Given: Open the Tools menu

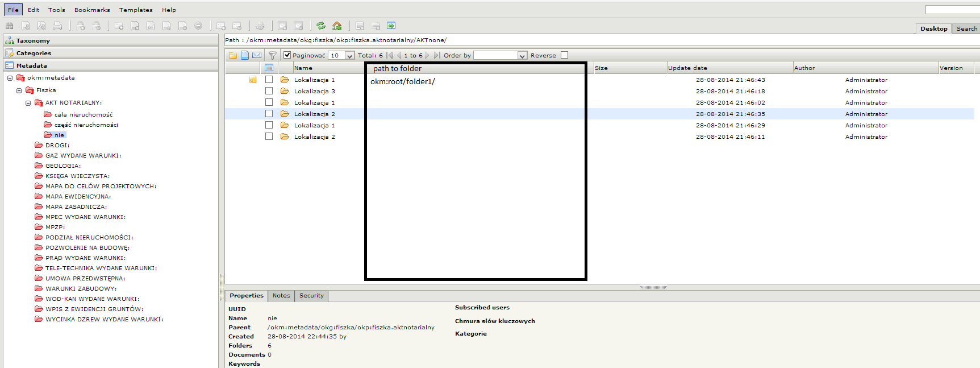Looking at the screenshot, I should click(x=57, y=10).
